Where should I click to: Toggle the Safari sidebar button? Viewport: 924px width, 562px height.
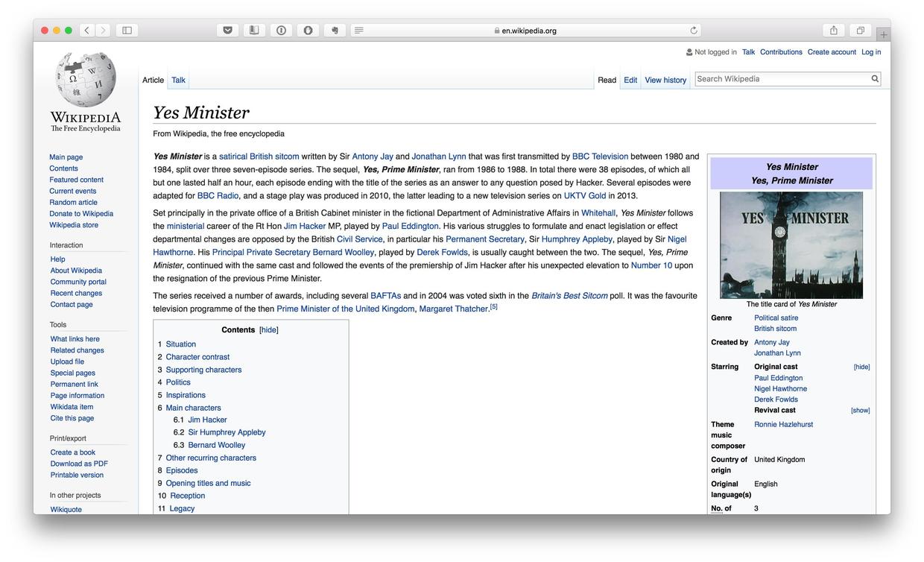click(127, 31)
